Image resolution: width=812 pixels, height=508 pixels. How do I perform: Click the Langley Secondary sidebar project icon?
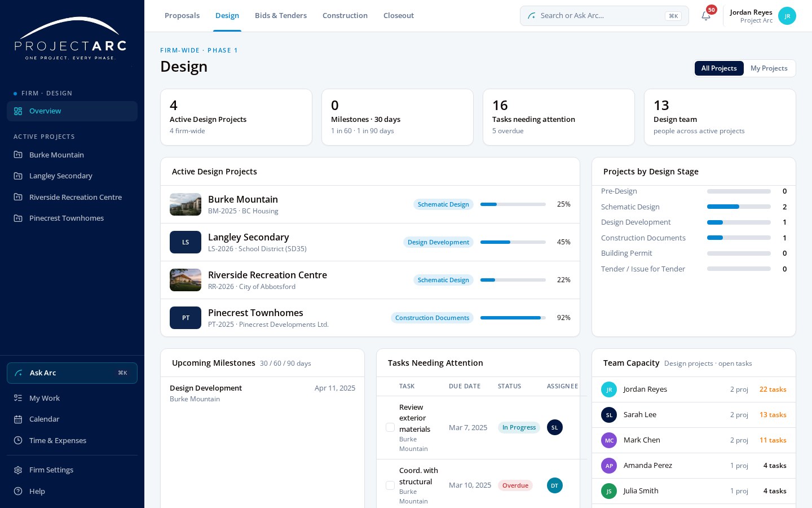coord(18,176)
